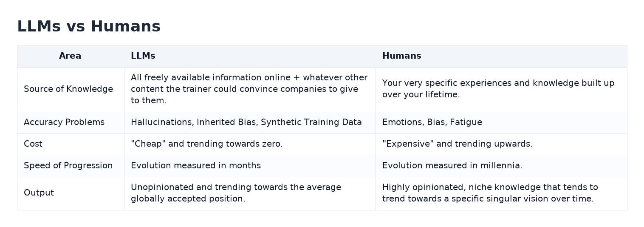
Task: Select the "Emotions, Bias, Fatigue" cell
Action: click(x=432, y=122)
